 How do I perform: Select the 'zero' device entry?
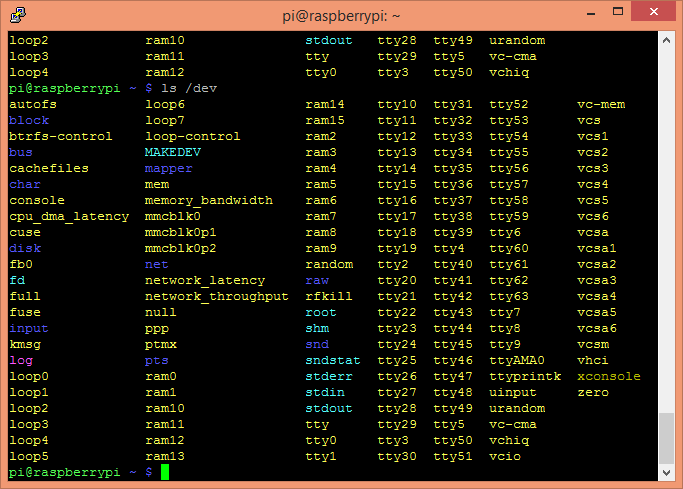click(x=593, y=393)
